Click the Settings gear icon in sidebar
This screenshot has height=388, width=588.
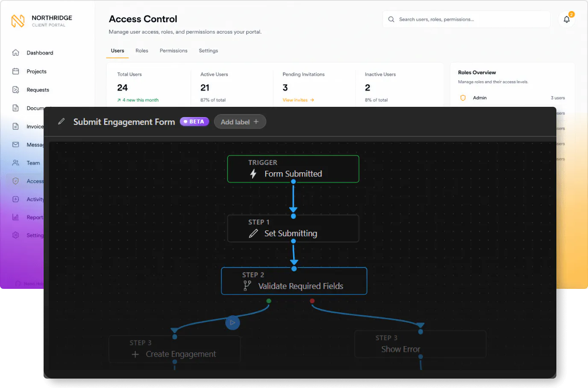coord(16,235)
